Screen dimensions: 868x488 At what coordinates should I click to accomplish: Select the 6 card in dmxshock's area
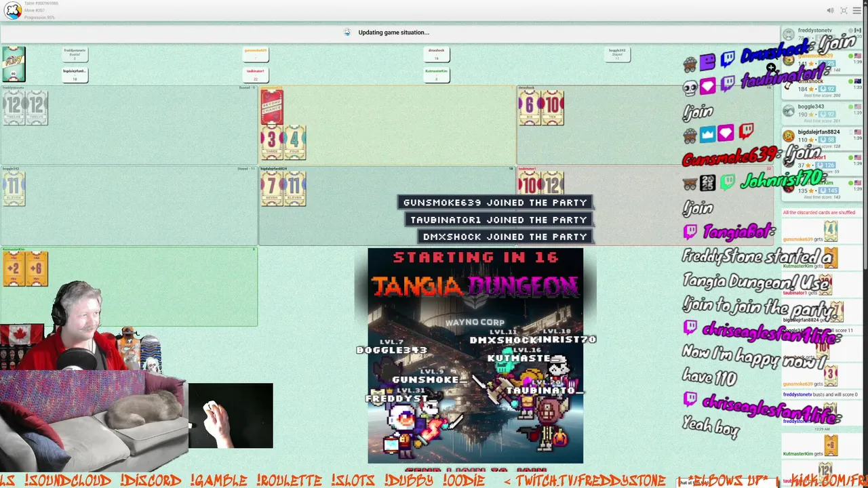pos(530,108)
